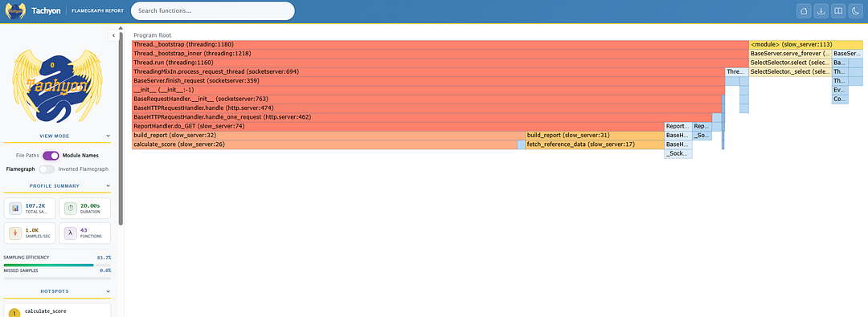Image resolution: width=868 pixels, height=317 pixels.
Task: Click the samples/sec lightning icon
Action: tap(15, 234)
